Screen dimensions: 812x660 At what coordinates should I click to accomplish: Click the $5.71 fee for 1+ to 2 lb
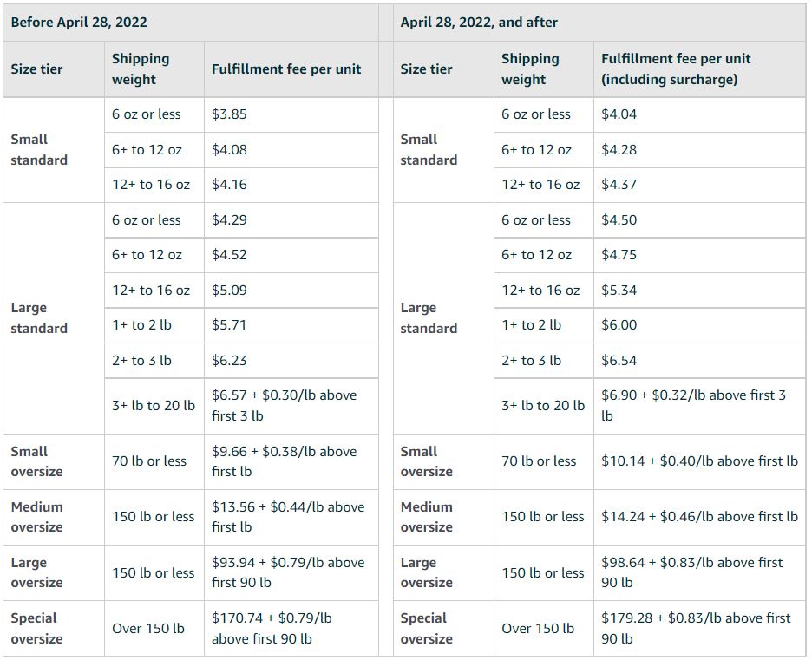(x=230, y=325)
